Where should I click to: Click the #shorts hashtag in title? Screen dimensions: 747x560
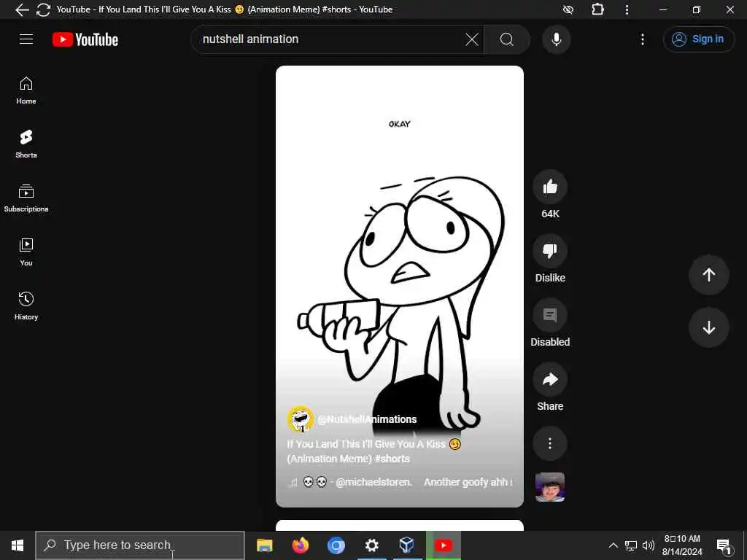point(392,459)
